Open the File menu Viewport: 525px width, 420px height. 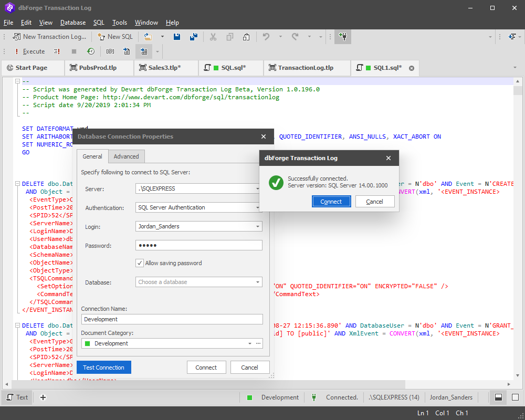(x=8, y=23)
